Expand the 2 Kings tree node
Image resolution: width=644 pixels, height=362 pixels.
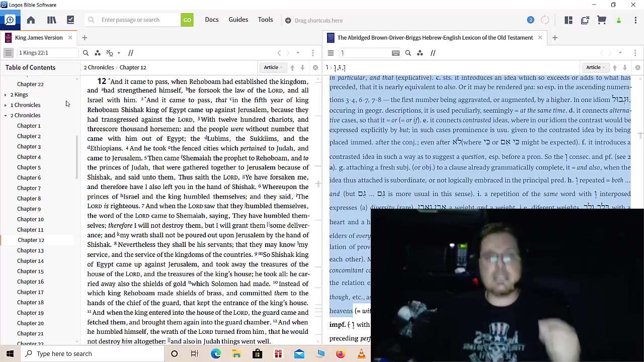coord(6,95)
